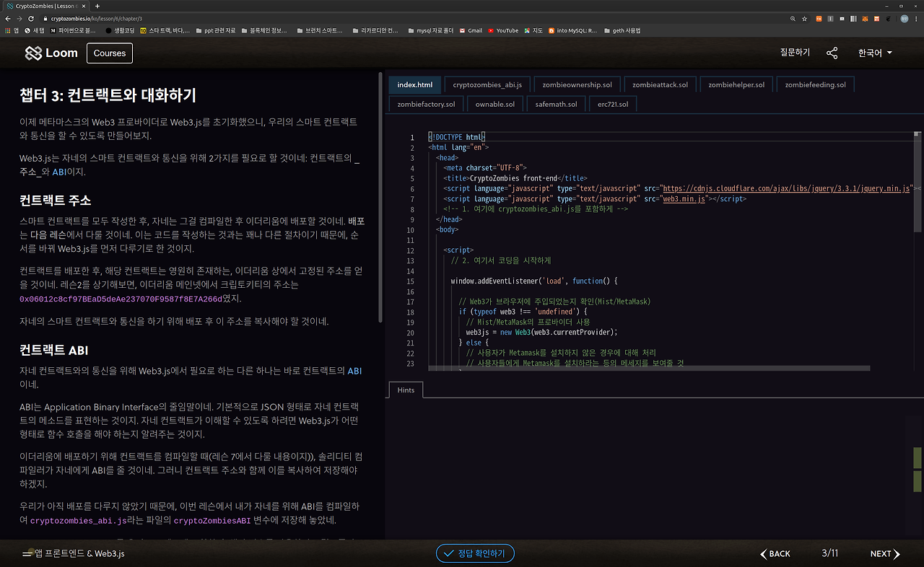The width and height of the screenshot is (924, 567).
Task: Click the Chrome profile avatar
Action: pyautogui.click(x=905, y=18)
